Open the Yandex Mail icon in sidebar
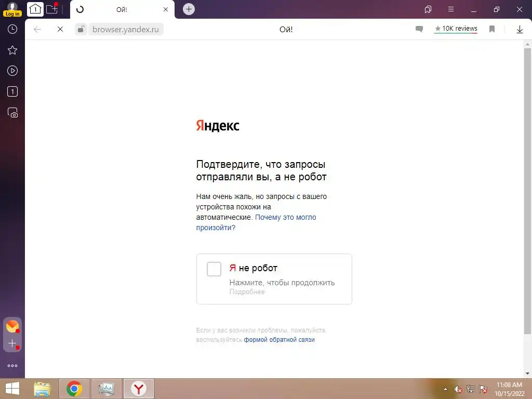 (x=12, y=326)
